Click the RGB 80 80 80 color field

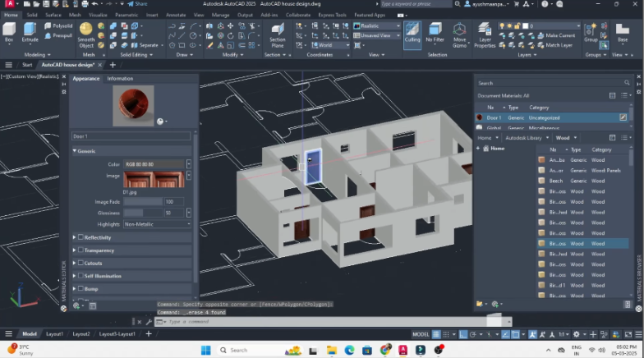tap(154, 164)
